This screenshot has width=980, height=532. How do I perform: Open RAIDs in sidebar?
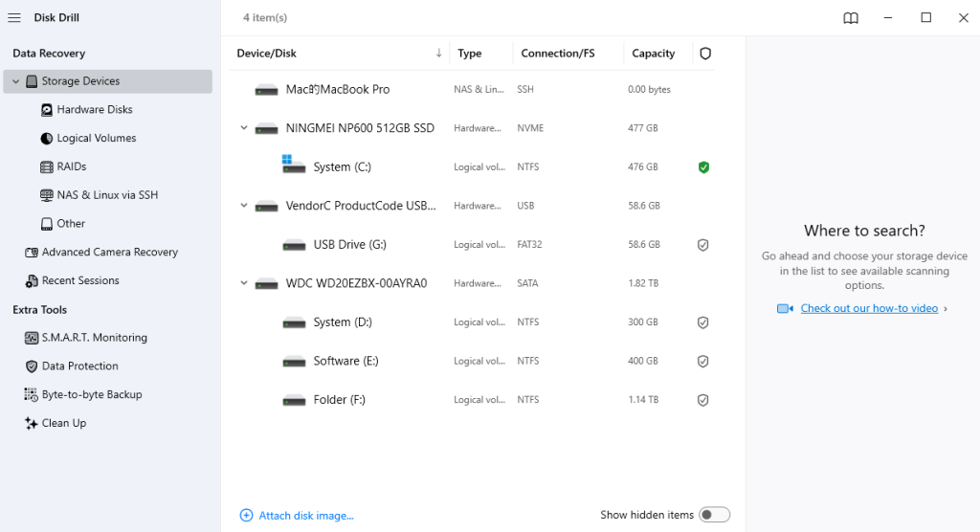[71, 166]
